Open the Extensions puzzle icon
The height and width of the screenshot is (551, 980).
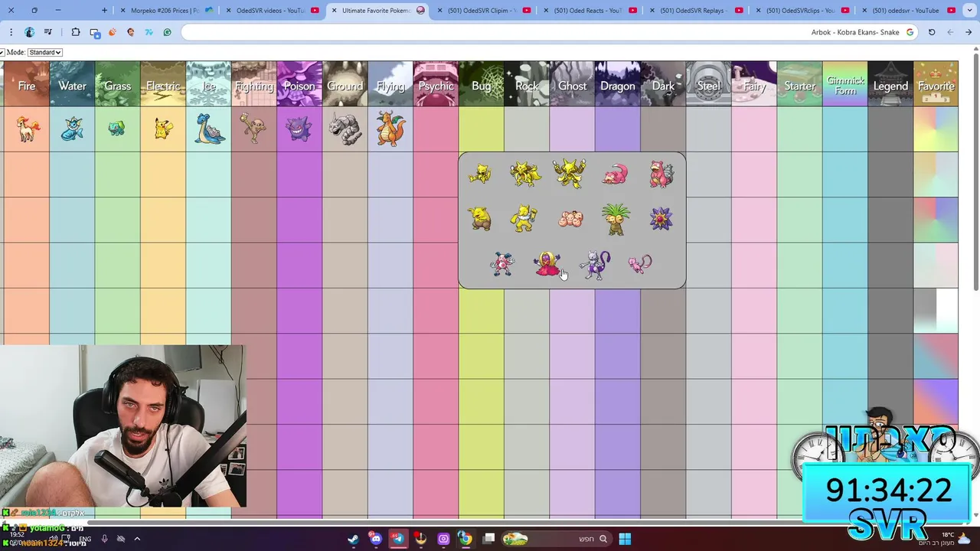point(76,32)
